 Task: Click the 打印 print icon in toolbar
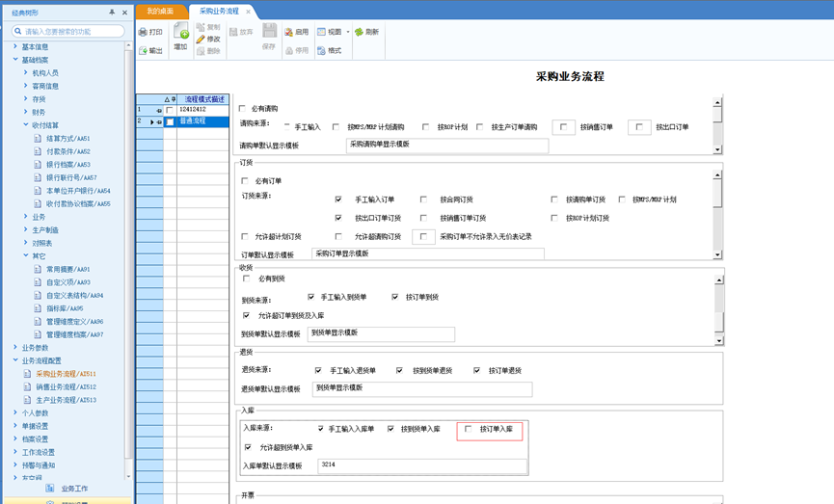(143, 32)
